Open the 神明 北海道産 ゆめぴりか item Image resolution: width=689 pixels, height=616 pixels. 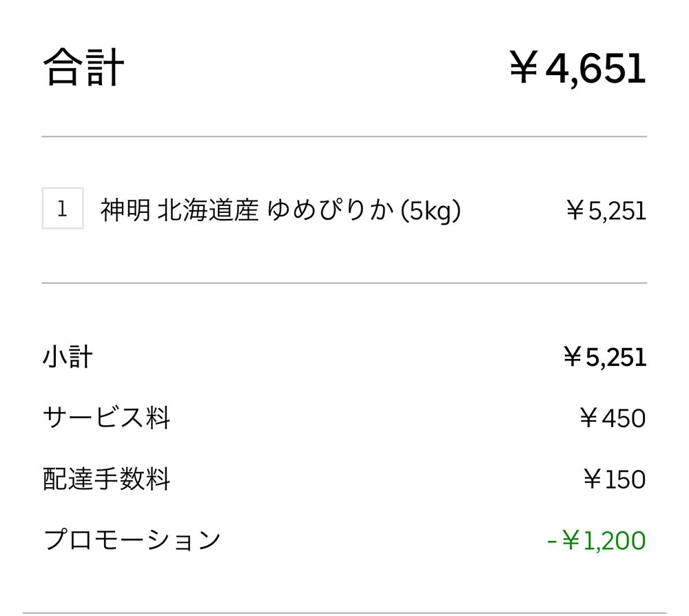pos(281,210)
